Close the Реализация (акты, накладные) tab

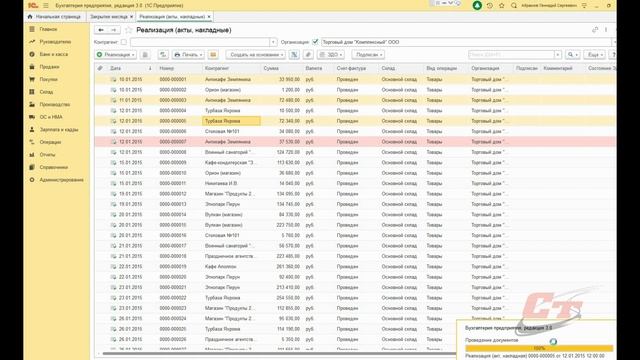click(209, 17)
